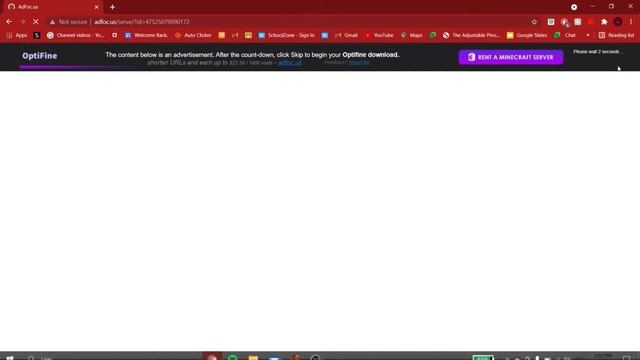Open a new browser tab
The width and height of the screenshot is (640, 360).
tap(112, 7)
